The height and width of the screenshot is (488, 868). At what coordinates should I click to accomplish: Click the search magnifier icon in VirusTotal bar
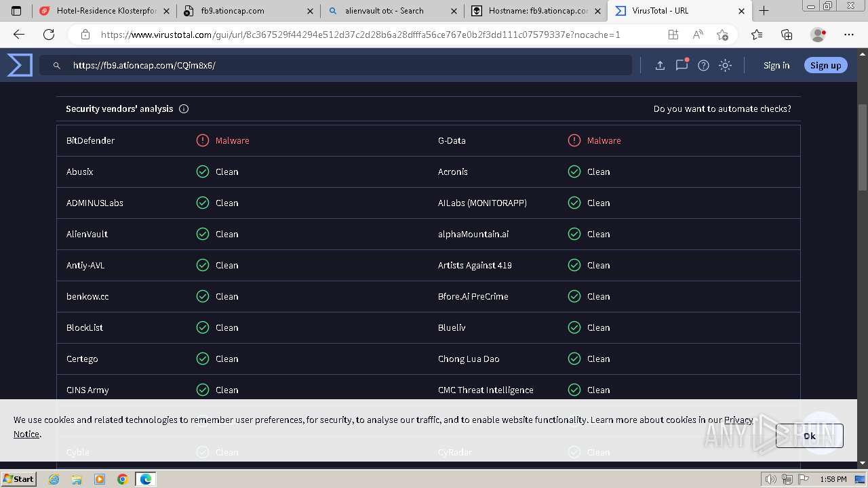tap(57, 66)
